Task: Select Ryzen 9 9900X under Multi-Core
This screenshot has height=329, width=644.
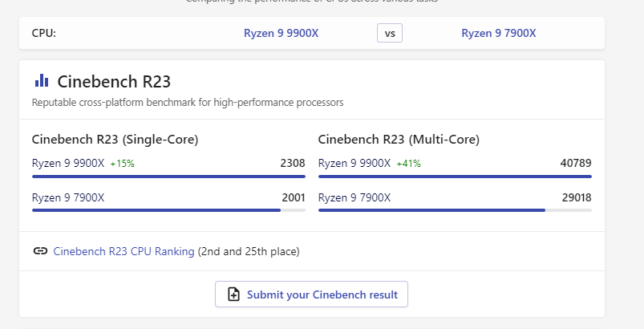Action: (354, 164)
